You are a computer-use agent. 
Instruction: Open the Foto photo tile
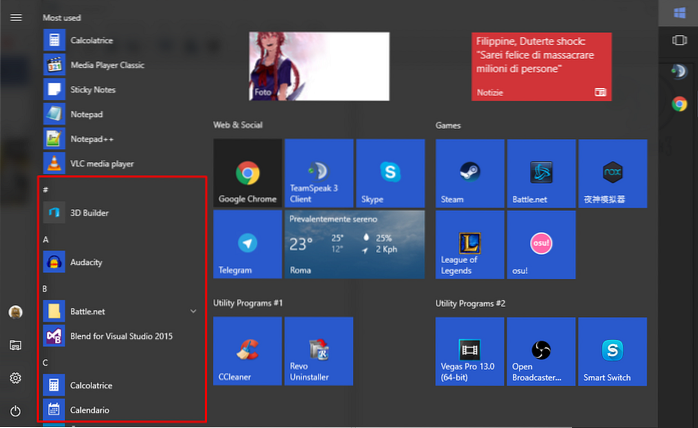[x=318, y=66]
